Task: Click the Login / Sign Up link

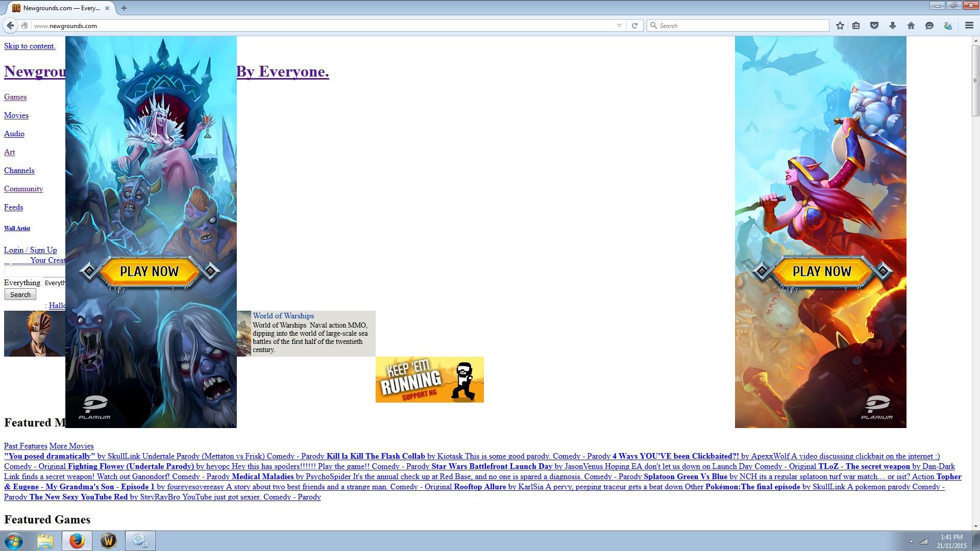Action: pos(30,250)
